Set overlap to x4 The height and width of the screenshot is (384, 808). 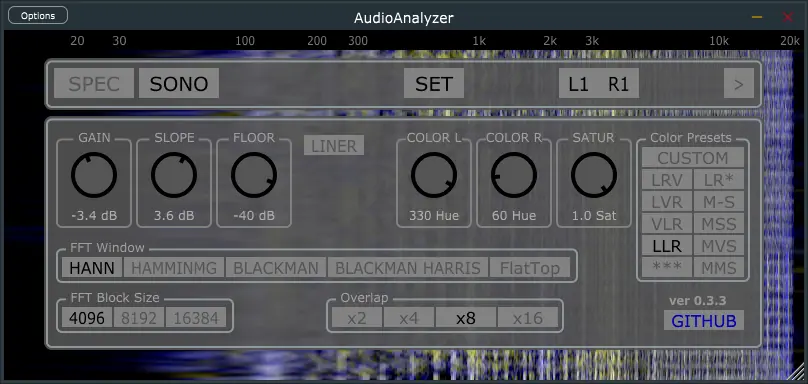pyautogui.click(x=409, y=318)
